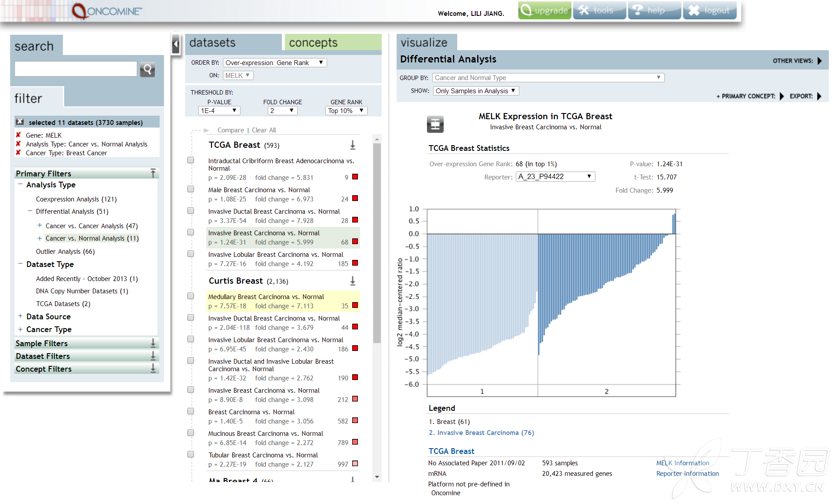The image size is (835, 504).
Task: Open Reporter Information link
Action: [687, 473]
